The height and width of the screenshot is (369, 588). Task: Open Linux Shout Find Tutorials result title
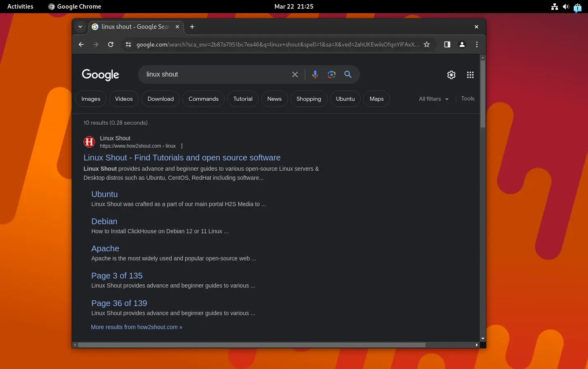coord(182,158)
